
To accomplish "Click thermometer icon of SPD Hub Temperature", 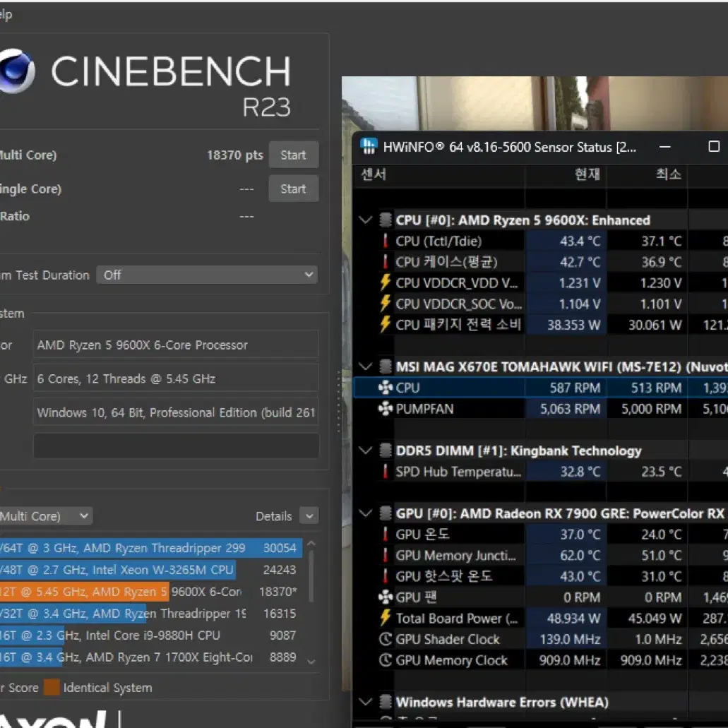I will click(385, 472).
